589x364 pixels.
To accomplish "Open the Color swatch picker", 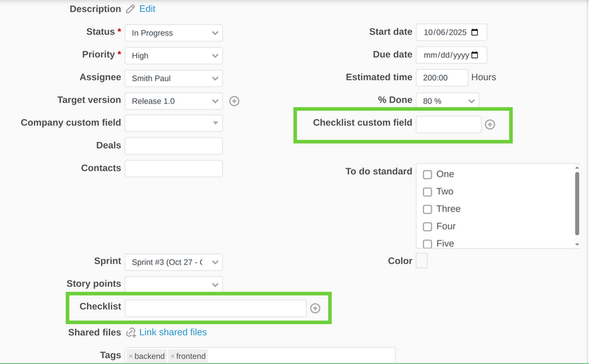I will coord(422,261).
